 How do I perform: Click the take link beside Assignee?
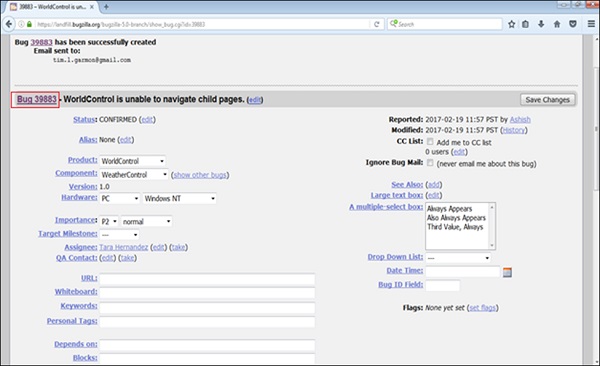[178, 247]
